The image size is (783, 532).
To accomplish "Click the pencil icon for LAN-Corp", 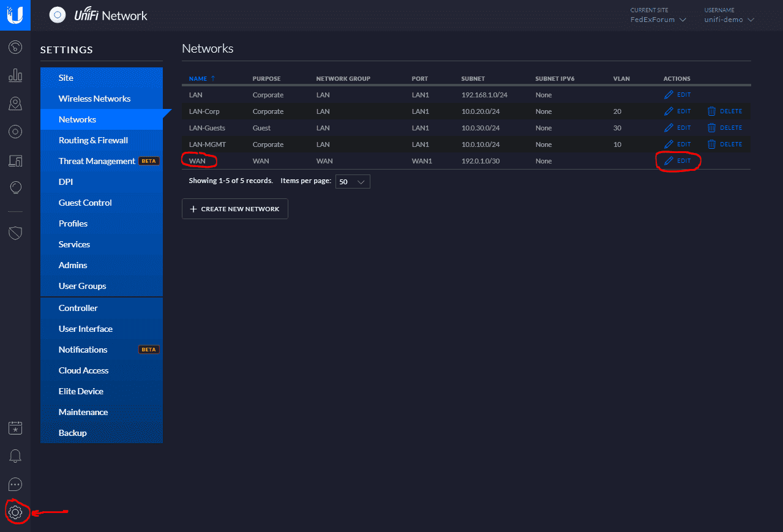I will [669, 111].
